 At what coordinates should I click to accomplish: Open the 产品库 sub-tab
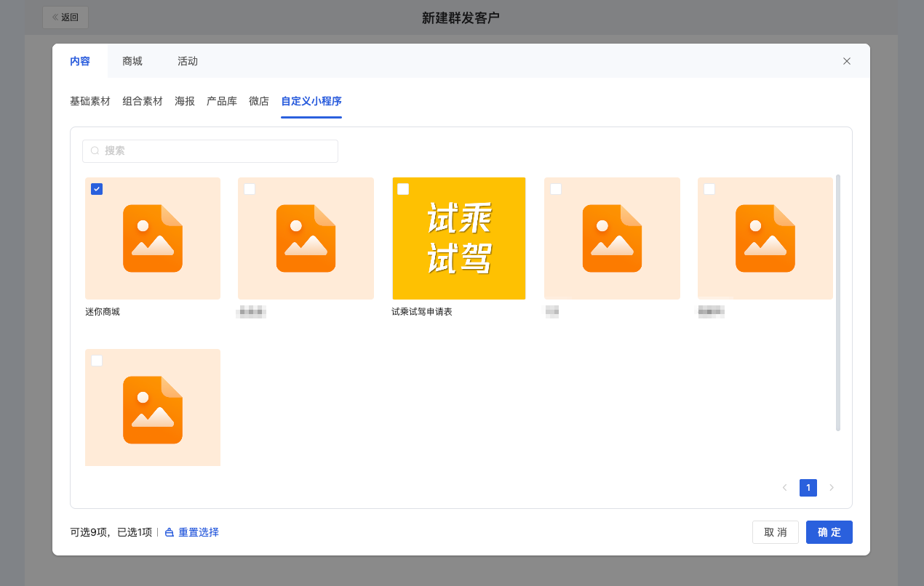tap(222, 101)
